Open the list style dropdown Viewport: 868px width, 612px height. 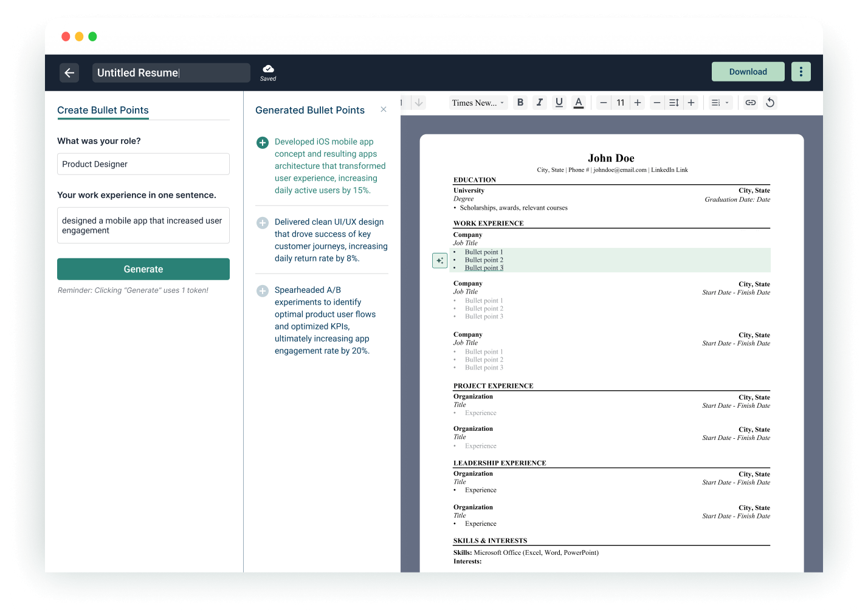point(719,102)
